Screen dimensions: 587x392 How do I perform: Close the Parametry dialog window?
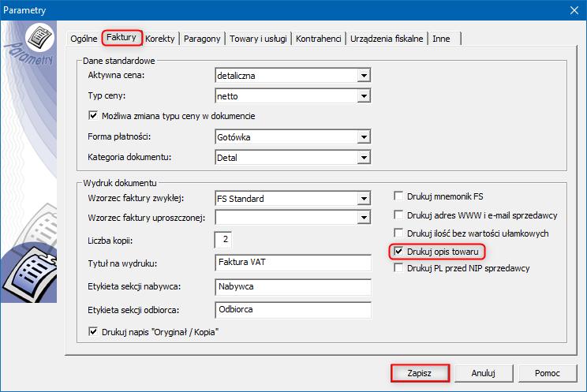coord(573,10)
